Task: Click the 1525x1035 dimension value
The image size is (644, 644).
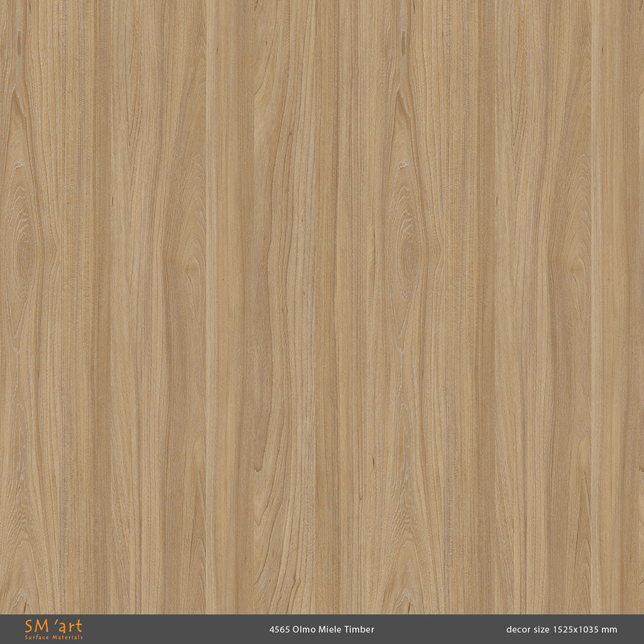Action: click(575, 630)
